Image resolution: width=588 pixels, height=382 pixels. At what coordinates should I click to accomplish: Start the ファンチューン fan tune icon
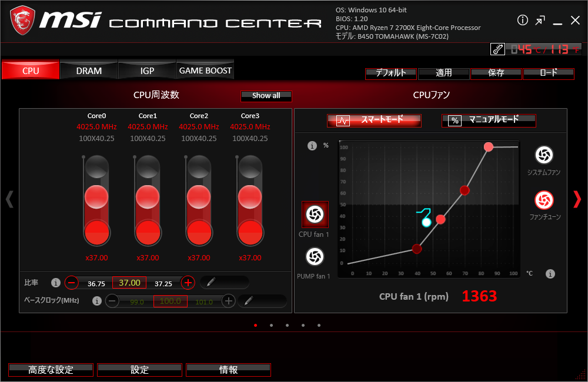tap(544, 200)
